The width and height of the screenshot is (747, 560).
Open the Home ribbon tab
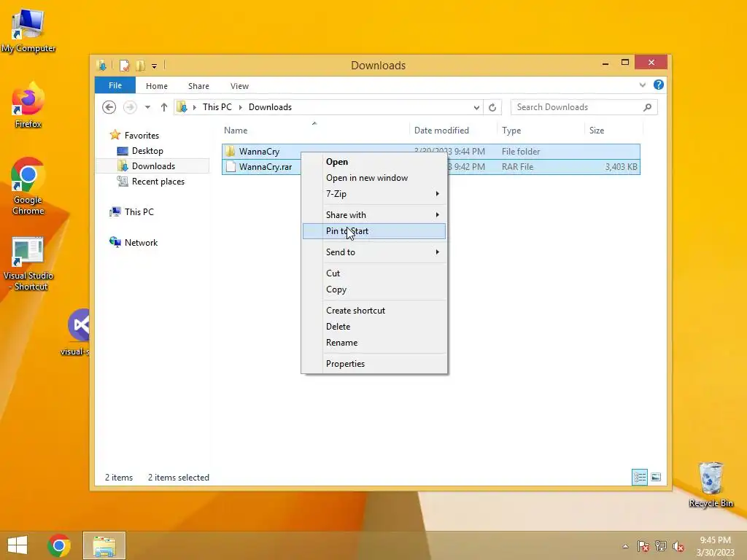157,86
